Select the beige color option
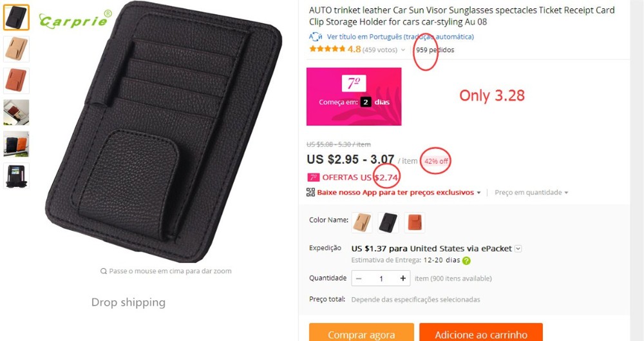This screenshot has height=341, width=644. click(363, 222)
